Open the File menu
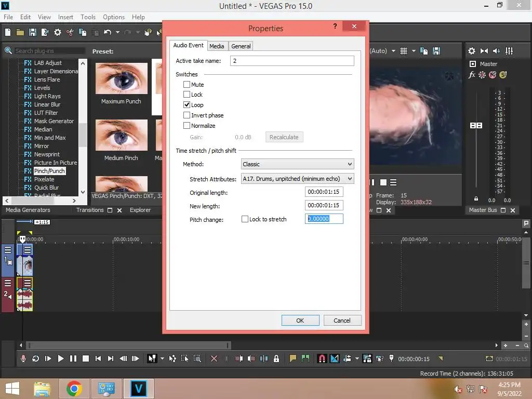This screenshot has height=399, width=532. coord(8,17)
